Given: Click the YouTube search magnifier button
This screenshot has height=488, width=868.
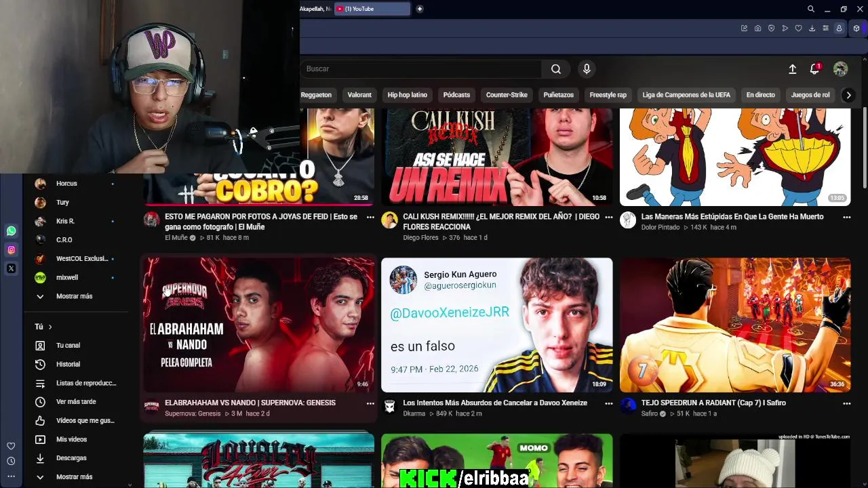Looking at the screenshot, I should click(556, 68).
